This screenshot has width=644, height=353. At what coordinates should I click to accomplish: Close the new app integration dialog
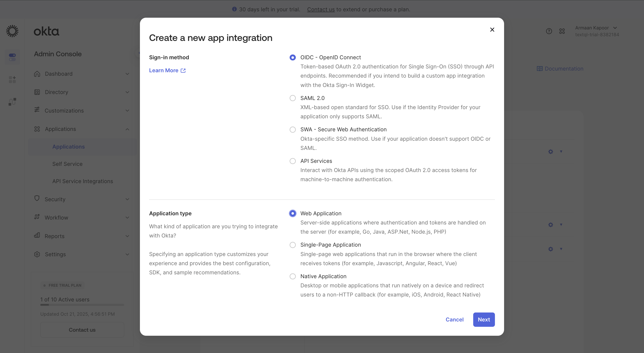[492, 30]
